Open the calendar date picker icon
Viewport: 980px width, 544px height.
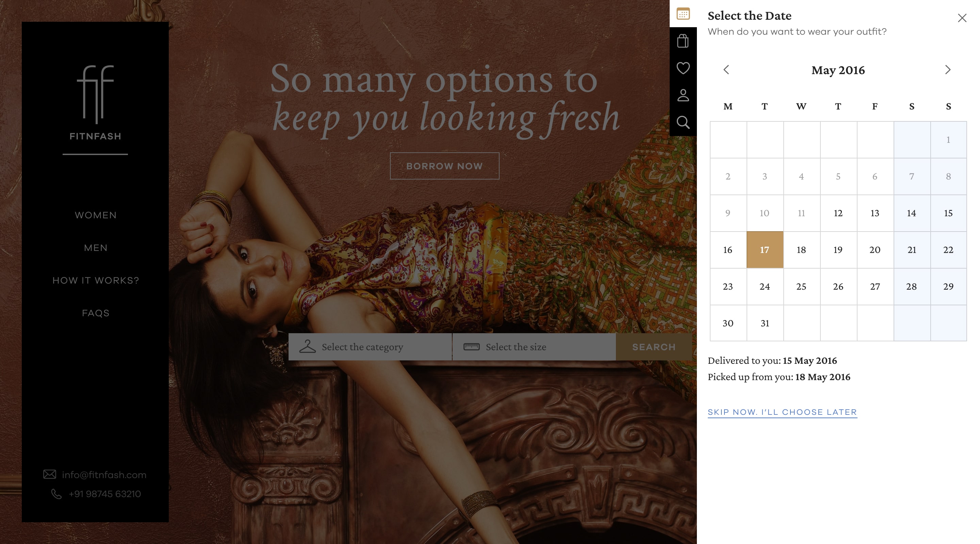(683, 14)
